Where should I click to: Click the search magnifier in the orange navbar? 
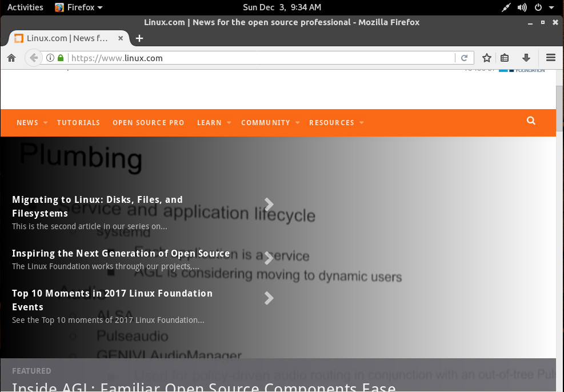click(531, 121)
